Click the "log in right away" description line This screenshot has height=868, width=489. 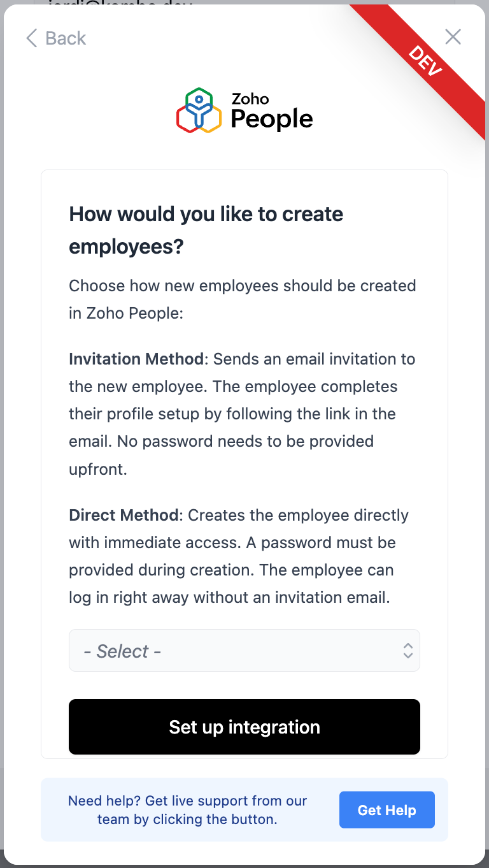pyautogui.click(x=229, y=597)
